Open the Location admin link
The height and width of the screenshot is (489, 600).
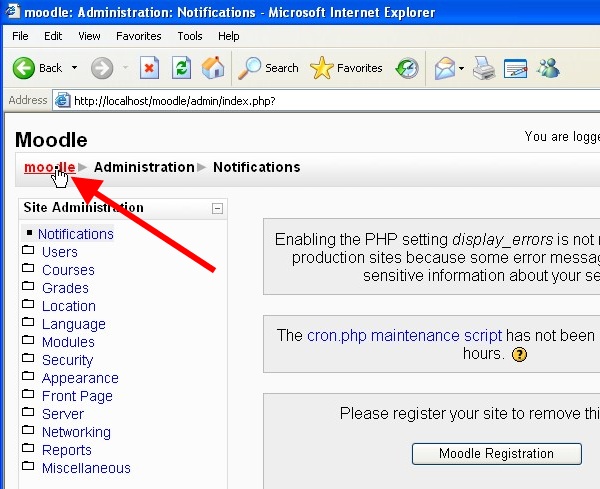69,306
